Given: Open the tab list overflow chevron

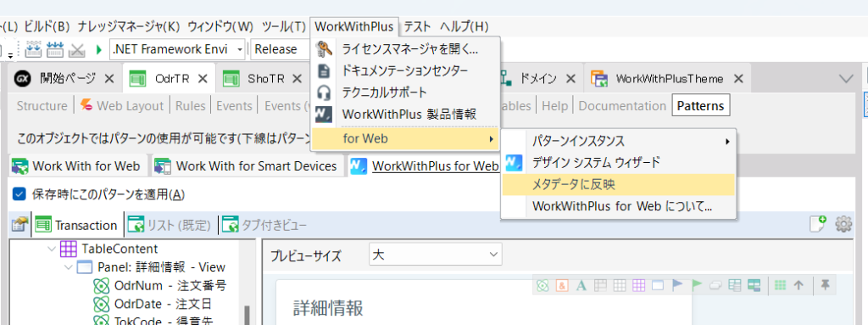Looking at the screenshot, I should 846,79.
